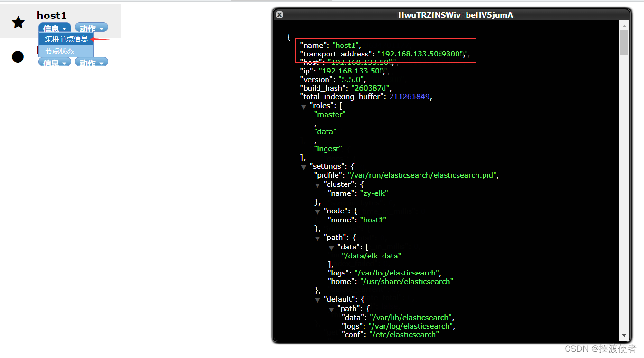Click the star icon marking master node host1
This screenshot has width=644, height=358.
(18, 22)
